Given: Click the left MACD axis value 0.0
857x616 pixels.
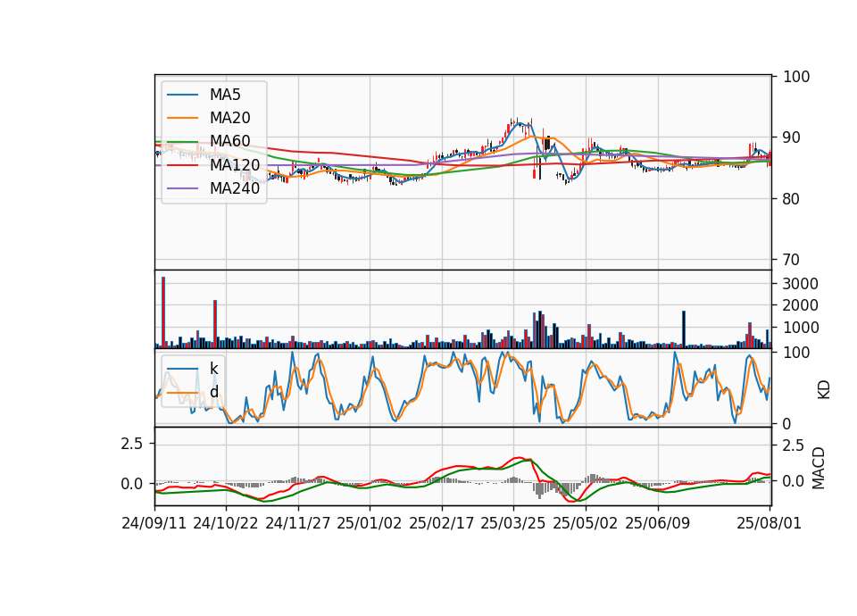Looking at the screenshot, I should pos(131,484).
